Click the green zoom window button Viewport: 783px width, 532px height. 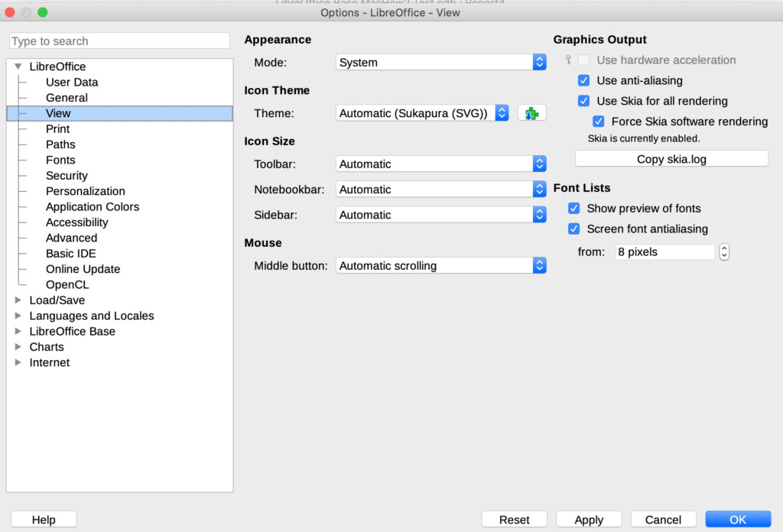tap(43, 12)
